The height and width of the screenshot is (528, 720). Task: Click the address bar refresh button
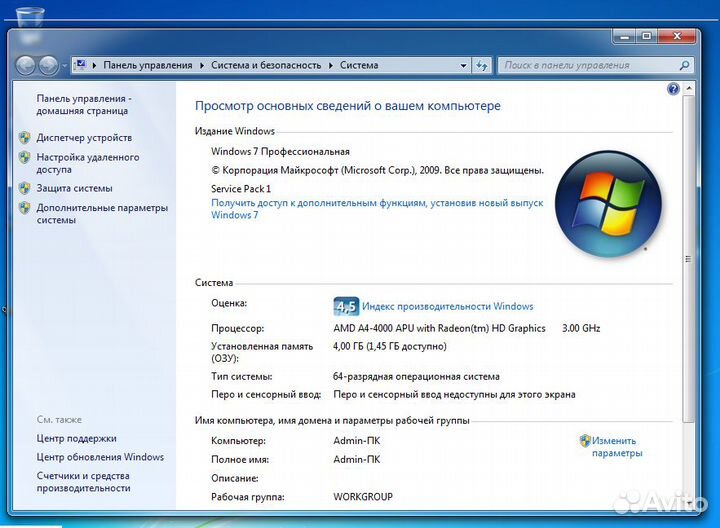point(481,66)
